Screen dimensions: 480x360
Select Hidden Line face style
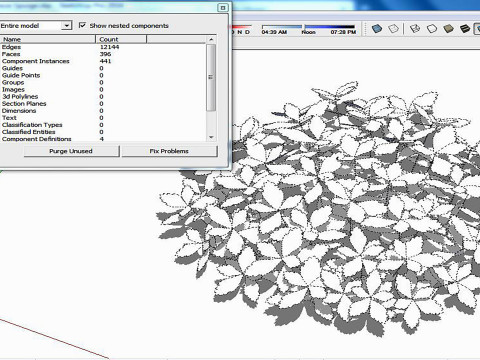(432, 29)
